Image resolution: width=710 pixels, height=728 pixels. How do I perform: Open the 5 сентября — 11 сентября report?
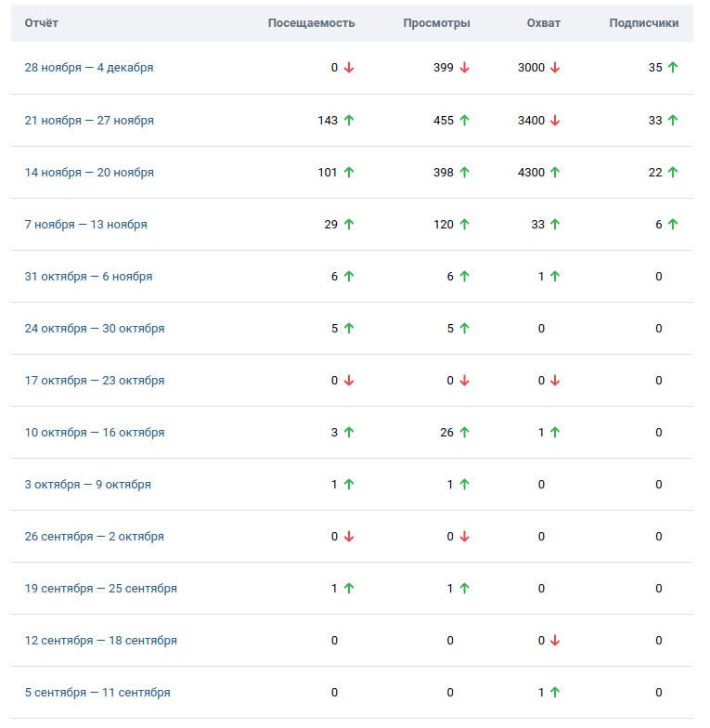tap(97, 692)
